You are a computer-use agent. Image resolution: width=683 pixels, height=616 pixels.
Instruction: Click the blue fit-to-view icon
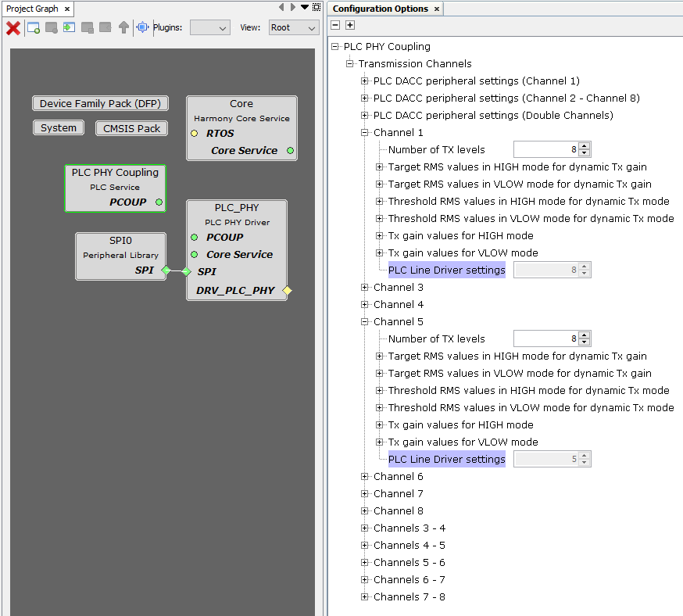click(142, 28)
